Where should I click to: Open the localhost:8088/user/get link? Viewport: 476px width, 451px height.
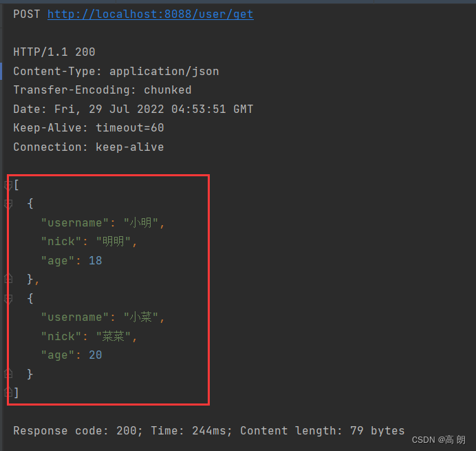coord(150,14)
